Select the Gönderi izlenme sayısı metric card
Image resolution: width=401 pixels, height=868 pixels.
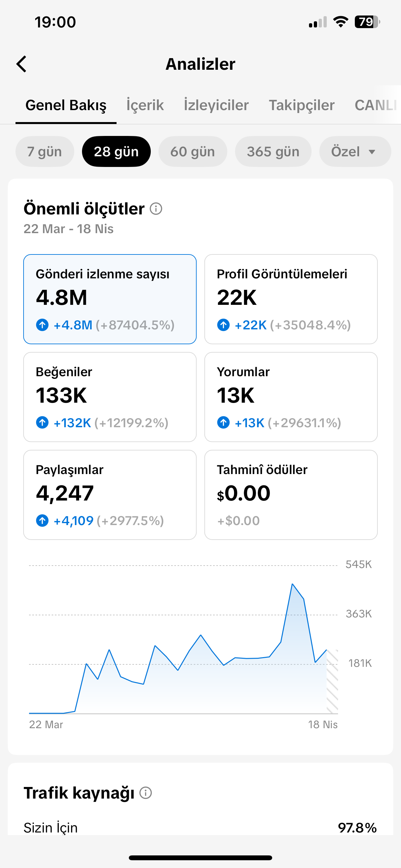click(x=110, y=299)
